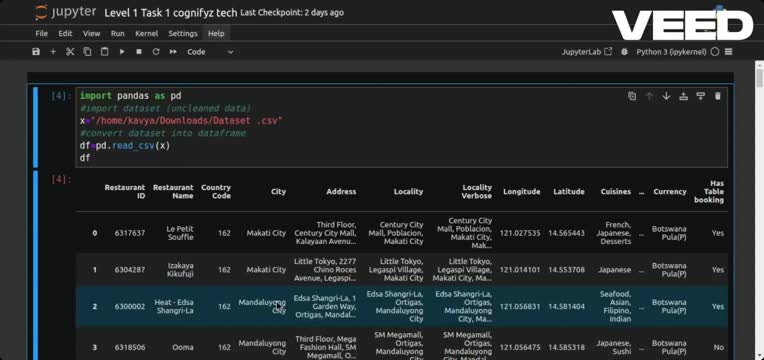Open notebook in JupyterLab link

[587, 52]
